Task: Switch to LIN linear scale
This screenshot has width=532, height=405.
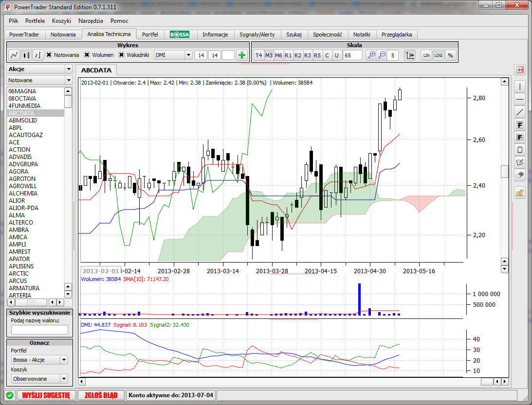Action: [426, 55]
